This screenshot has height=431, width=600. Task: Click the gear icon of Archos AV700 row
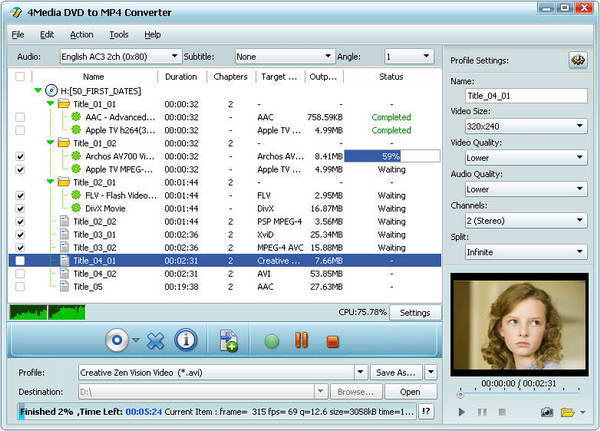(76, 156)
